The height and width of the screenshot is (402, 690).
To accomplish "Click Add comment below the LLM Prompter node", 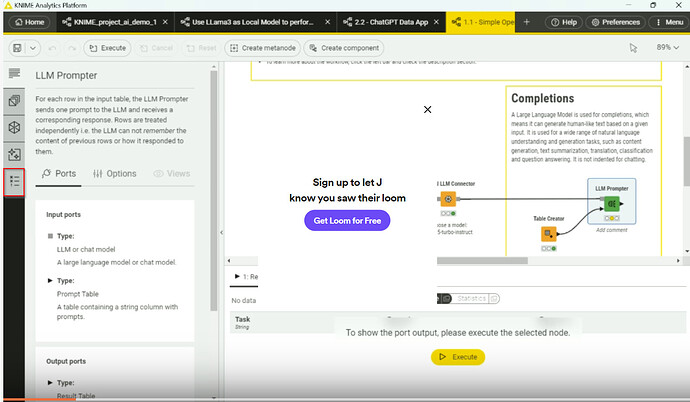I will pyautogui.click(x=612, y=230).
